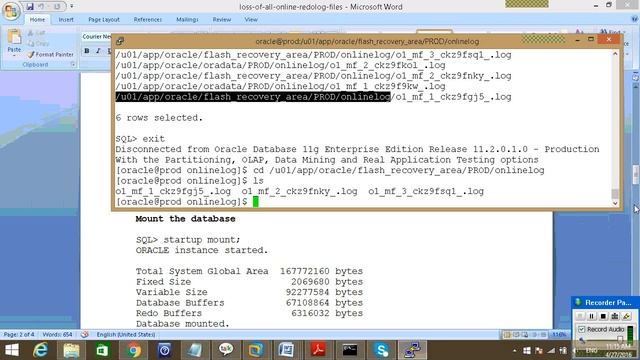Stop recording in Recorder Panel

[x=603, y=316]
